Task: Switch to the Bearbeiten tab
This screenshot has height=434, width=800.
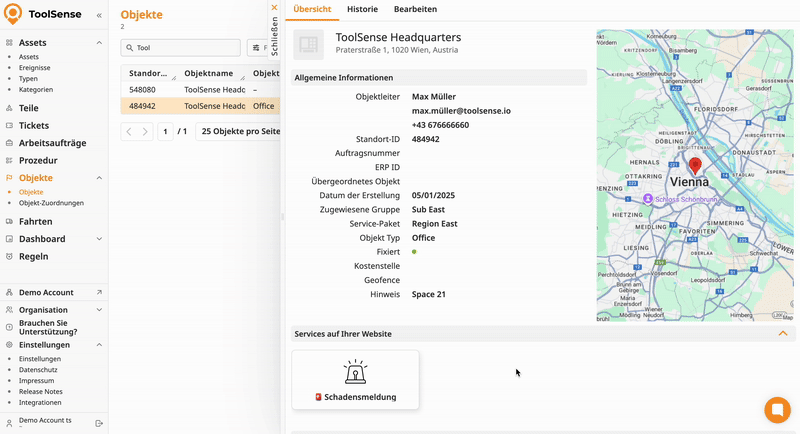Action: pos(415,9)
